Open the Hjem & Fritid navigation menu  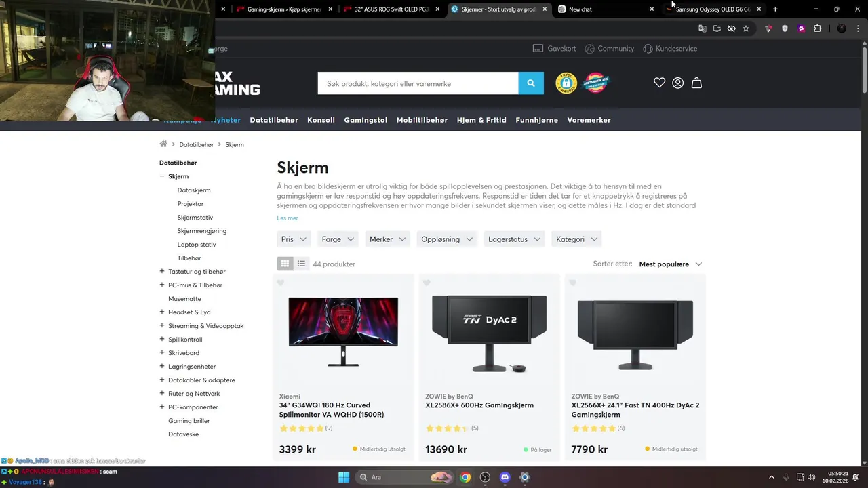481,120
